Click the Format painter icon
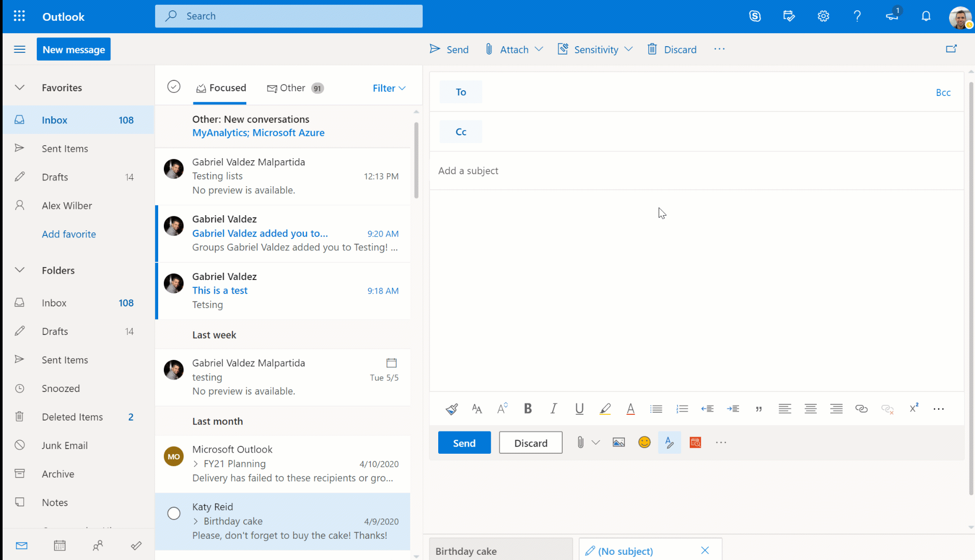The height and width of the screenshot is (560, 975). (451, 409)
